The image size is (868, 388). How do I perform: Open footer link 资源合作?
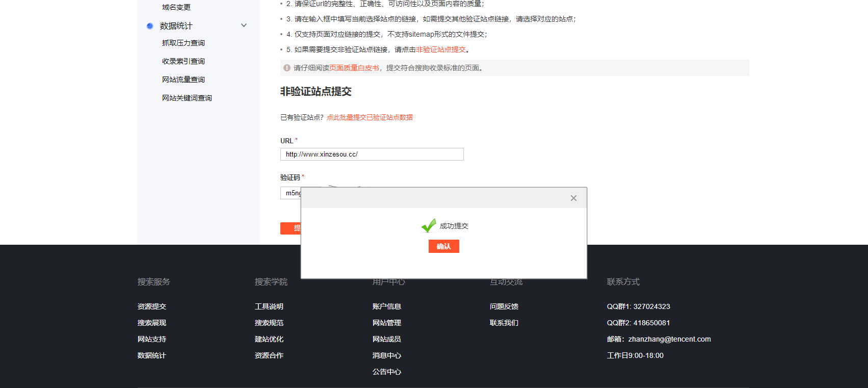coord(269,355)
